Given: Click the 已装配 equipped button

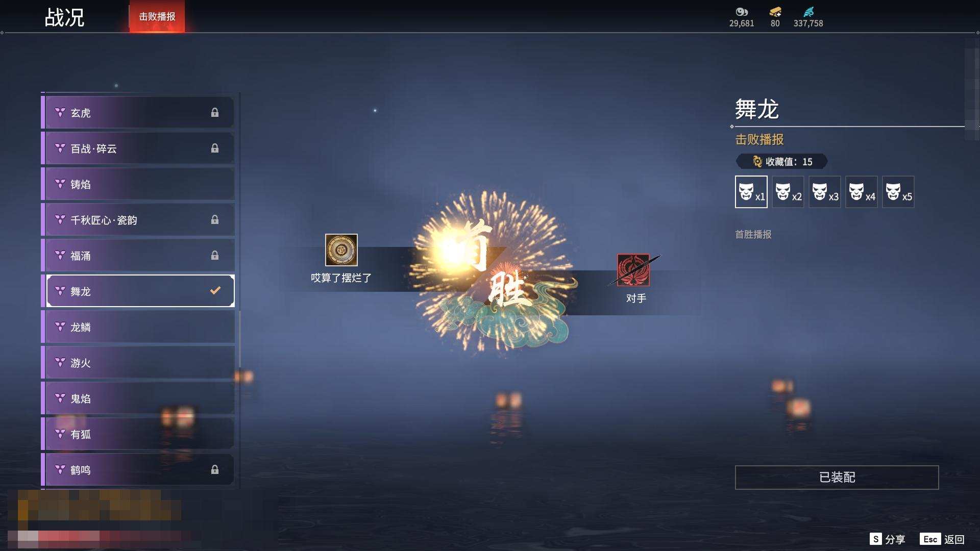Looking at the screenshot, I should click(x=837, y=478).
